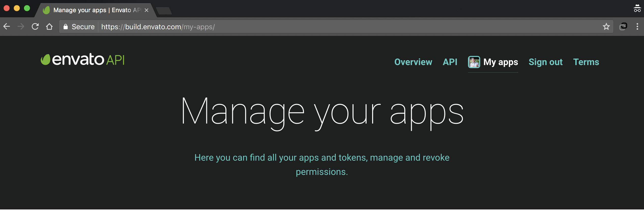644x212 pixels.
Task: Open the browser extension icon
Action: tap(623, 26)
